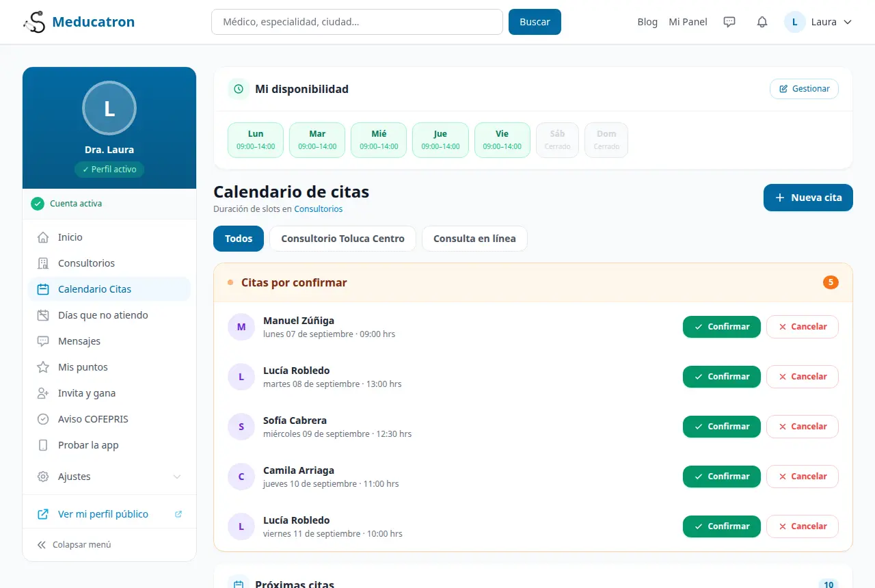Click Sofía Cabrera's avatar S
Screen dimensions: 875x588
(241, 427)
